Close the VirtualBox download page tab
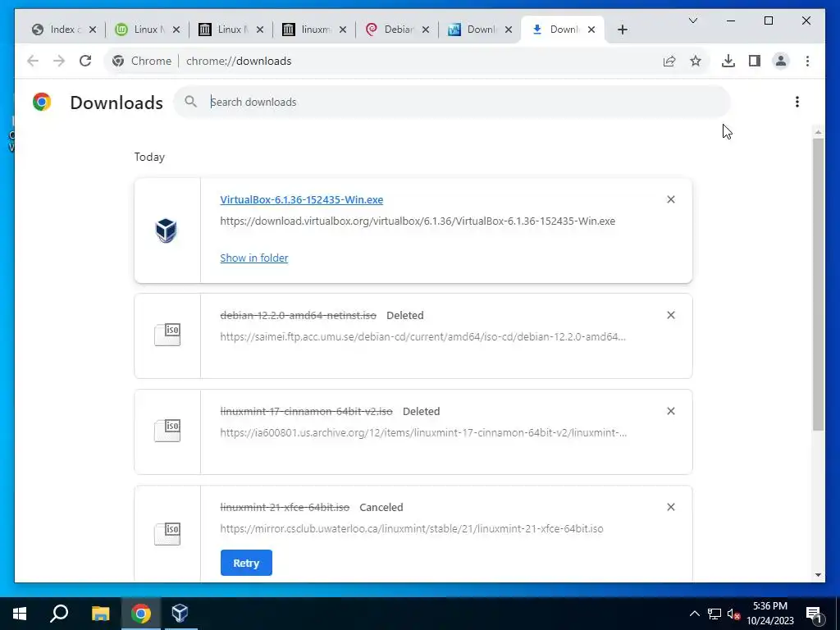The image size is (840, 630). [x=509, y=30]
